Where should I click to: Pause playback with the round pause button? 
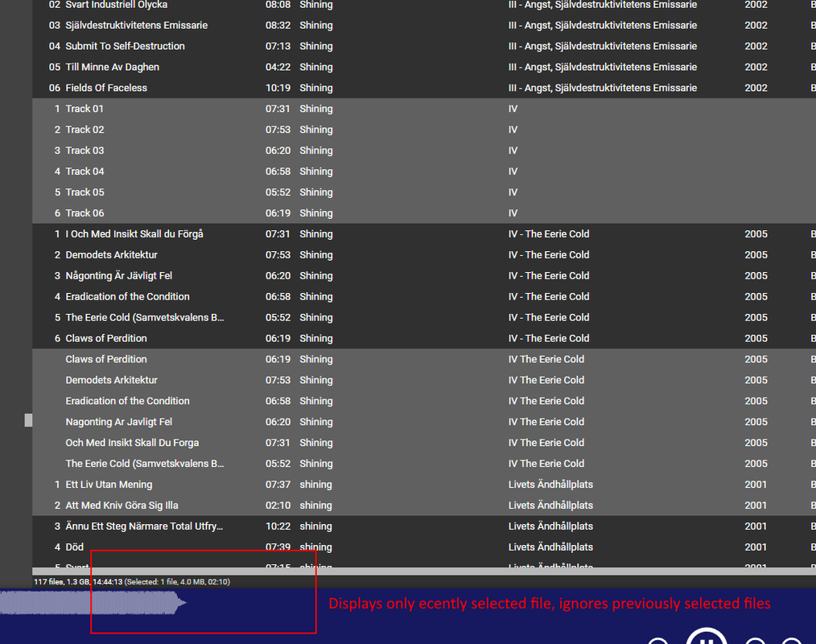coord(707,638)
